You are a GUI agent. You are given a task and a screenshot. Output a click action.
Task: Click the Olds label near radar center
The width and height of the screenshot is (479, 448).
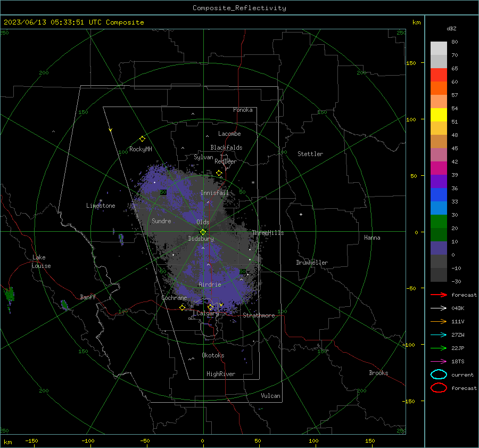[x=203, y=222]
